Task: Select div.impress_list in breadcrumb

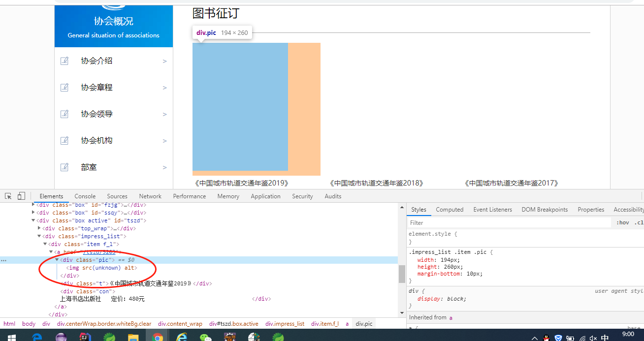Action: (285, 324)
